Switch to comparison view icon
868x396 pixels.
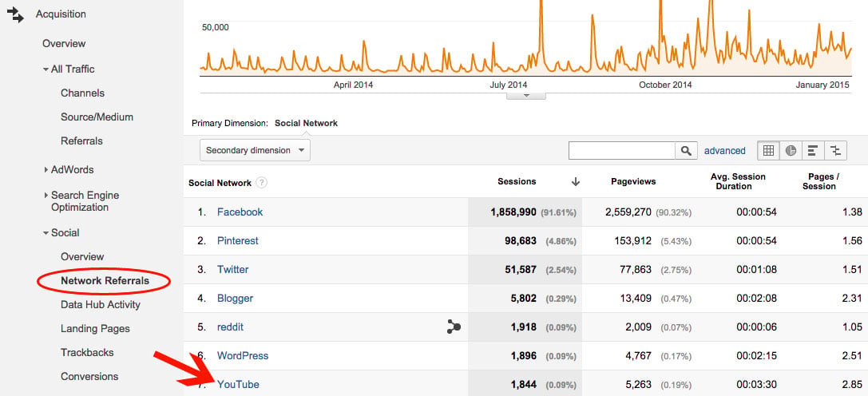click(836, 150)
